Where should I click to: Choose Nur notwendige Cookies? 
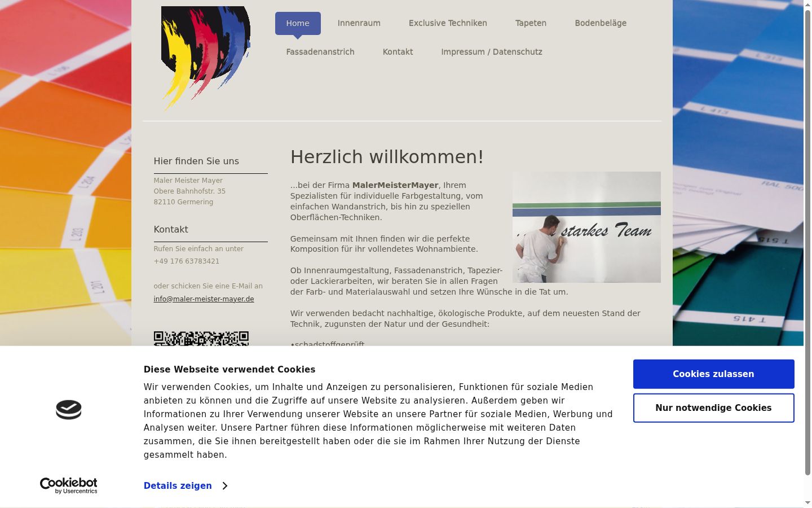coord(713,408)
